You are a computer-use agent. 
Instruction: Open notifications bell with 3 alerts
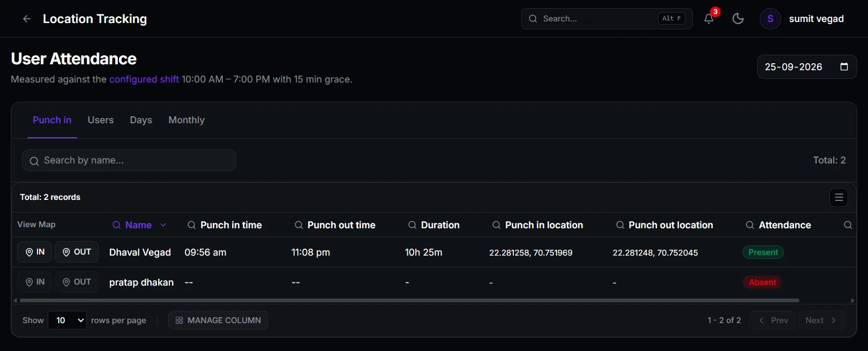point(709,19)
